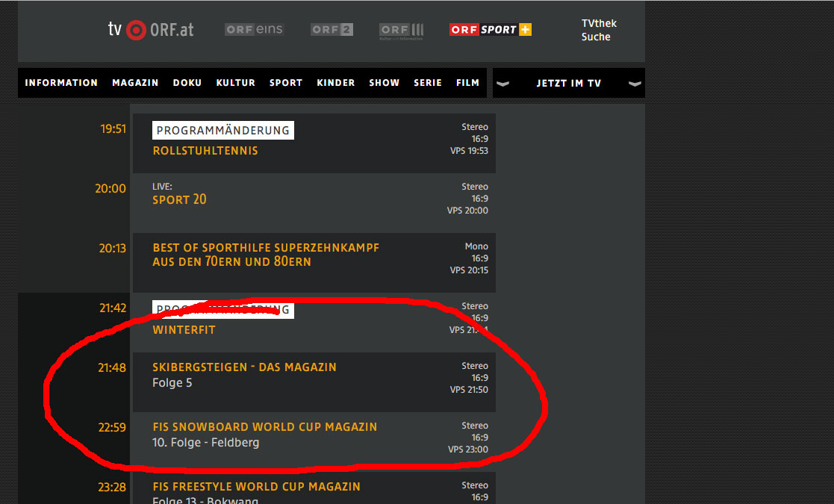Select the JETZT IM TV tab
Screen dimensions: 834x504
pyautogui.click(x=569, y=84)
